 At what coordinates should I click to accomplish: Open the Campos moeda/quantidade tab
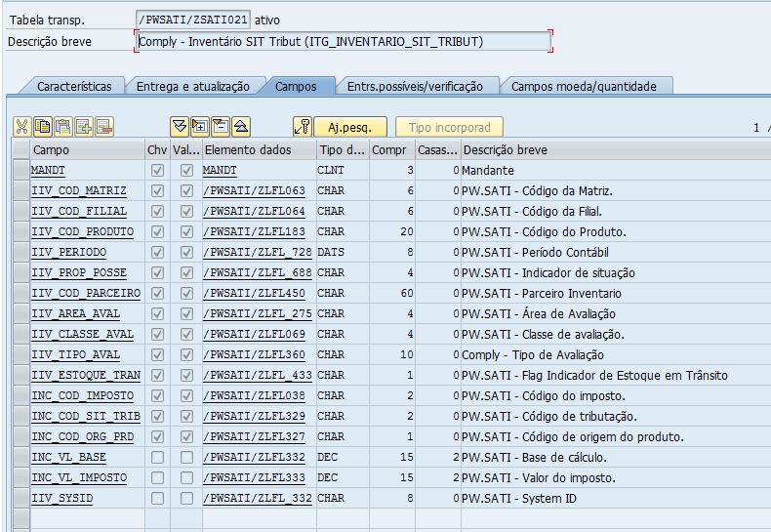click(584, 86)
